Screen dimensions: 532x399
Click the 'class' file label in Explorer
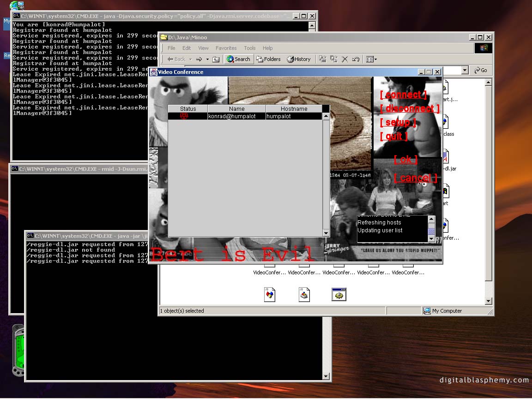point(448,134)
